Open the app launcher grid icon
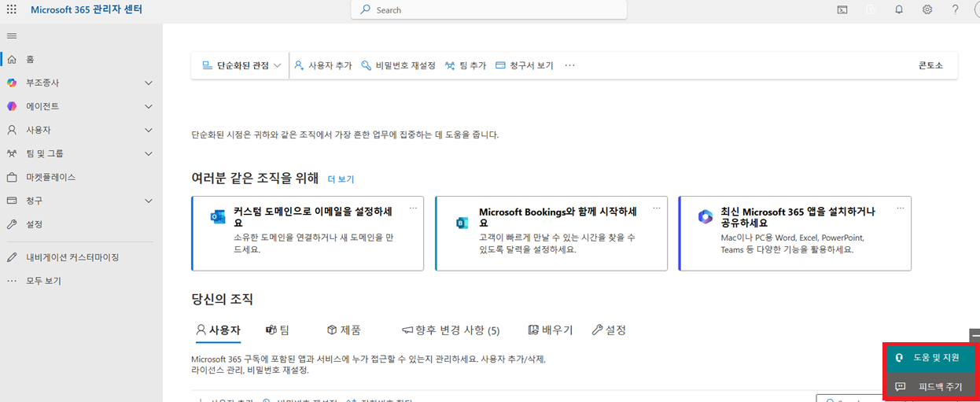The height and width of the screenshot is (402, 980). 11,9
